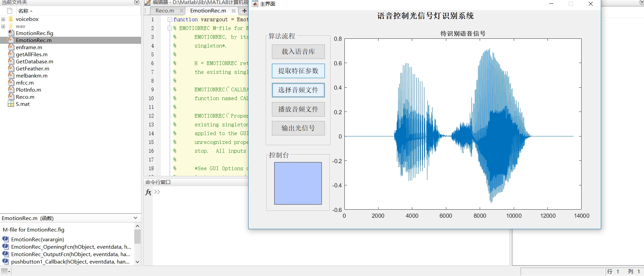This screenshot has width=644, height=276.
Task: Click the 语音控制光信号灯识别系统 heading
Action: click(x=425, y=16)
